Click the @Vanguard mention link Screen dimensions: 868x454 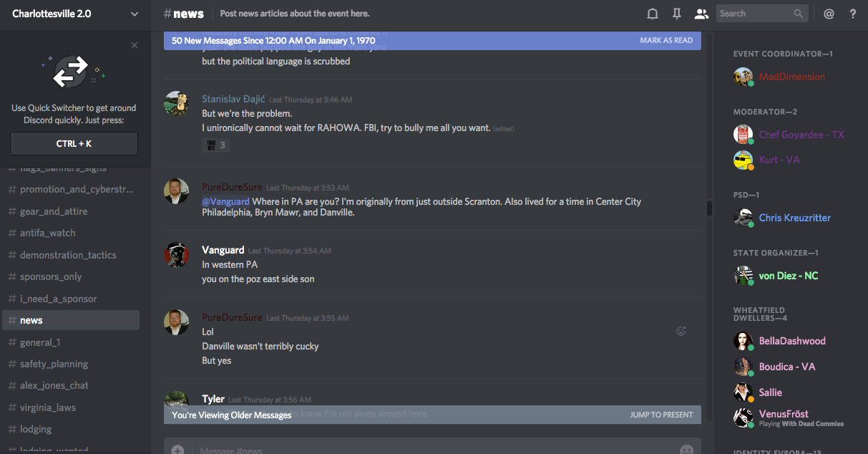tap(225, 202)
